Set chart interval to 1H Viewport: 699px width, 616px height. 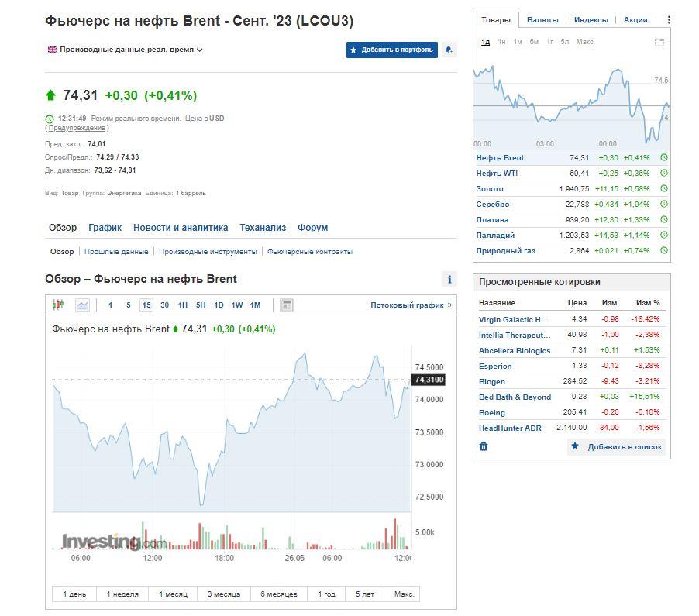[183, 305]
